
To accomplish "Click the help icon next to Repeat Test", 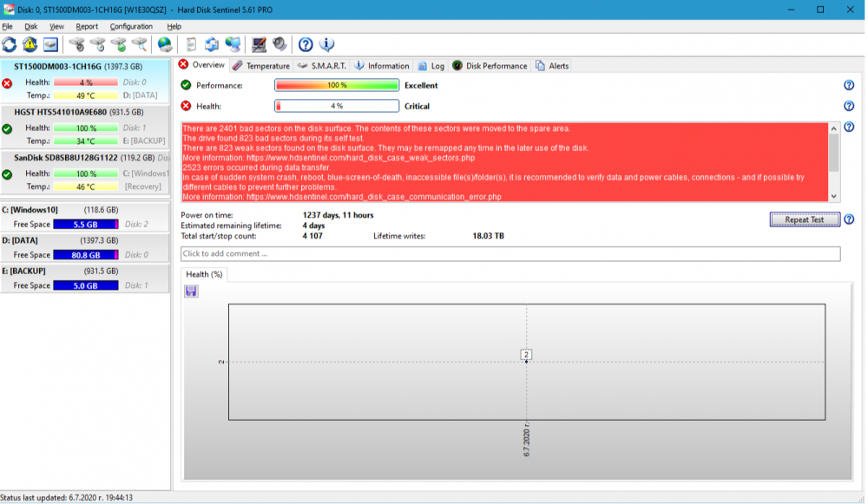I will pos(849,219).
